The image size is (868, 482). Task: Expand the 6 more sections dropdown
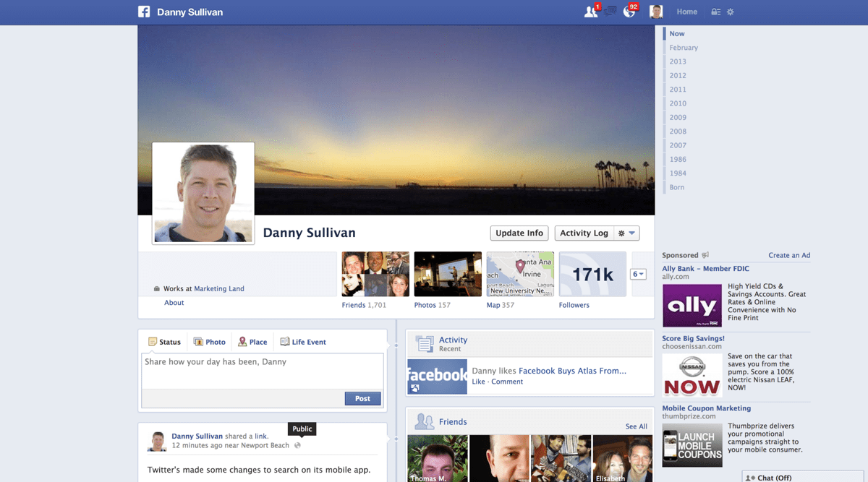coord(639,274)
